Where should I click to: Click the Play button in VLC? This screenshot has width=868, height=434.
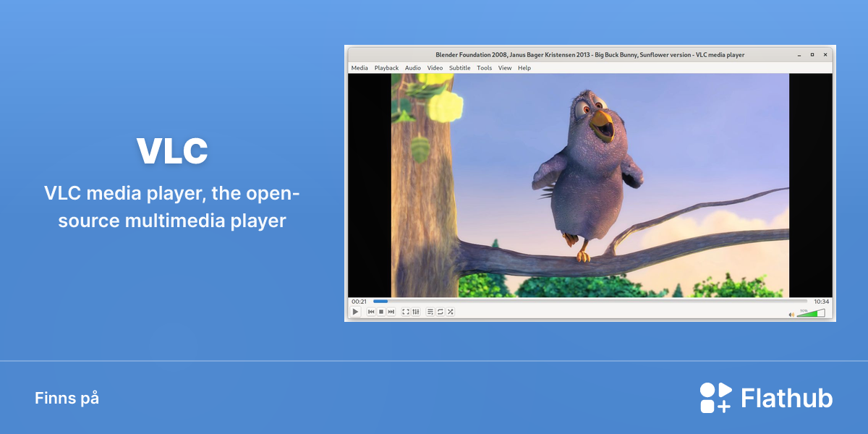point(355,312)
